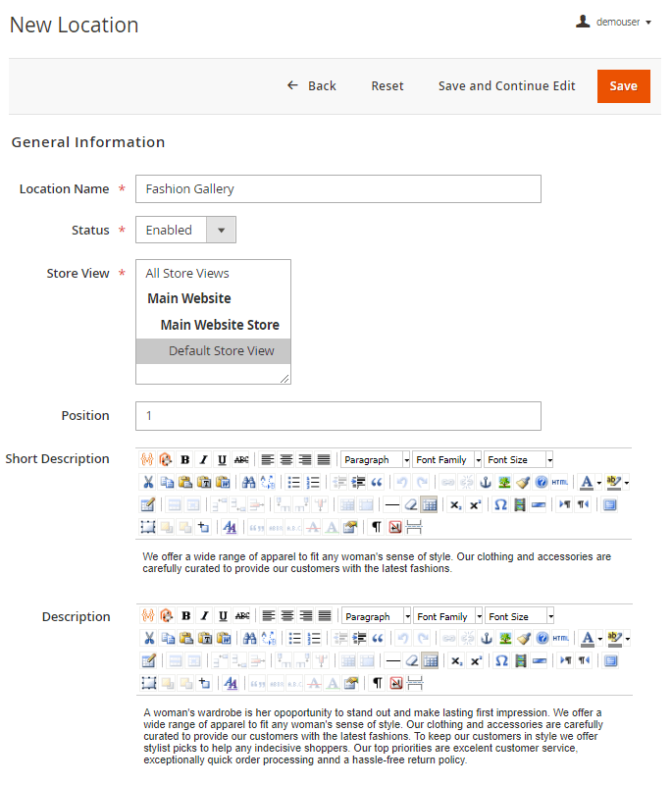Open text color picker in Short Description

click(x=587, y=482)
